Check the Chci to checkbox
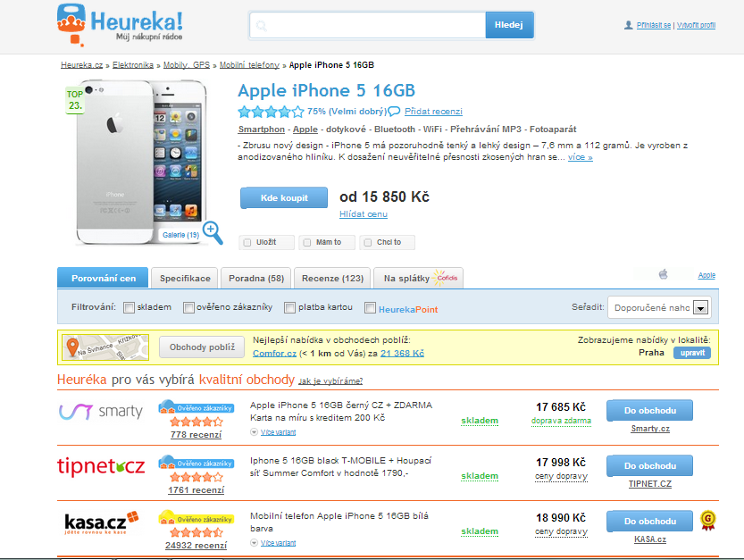744x560 pixels. click(x=368, y=243)
